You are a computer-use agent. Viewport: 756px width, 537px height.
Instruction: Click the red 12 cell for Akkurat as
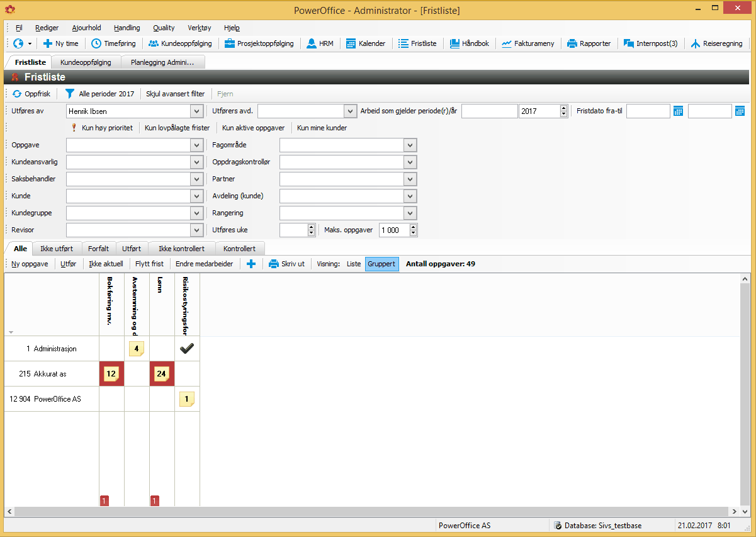click(111, 374)
